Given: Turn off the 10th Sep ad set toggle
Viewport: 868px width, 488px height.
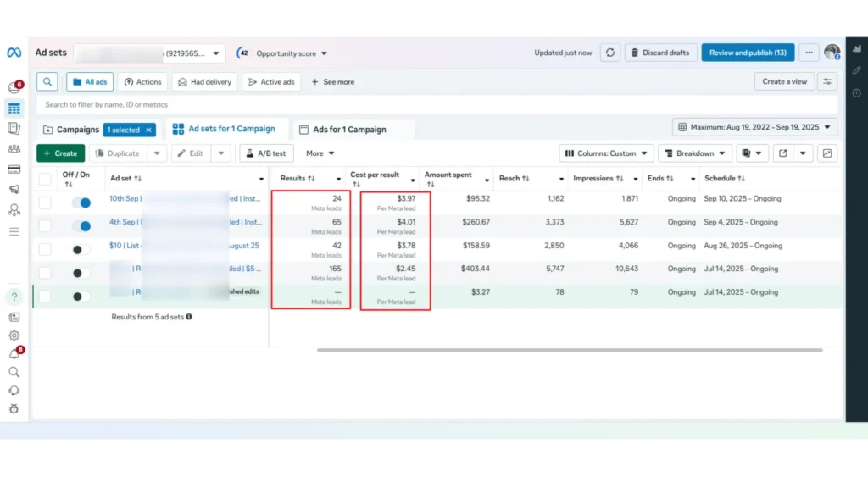Looking at the screenshot, I should coord(81,203).
